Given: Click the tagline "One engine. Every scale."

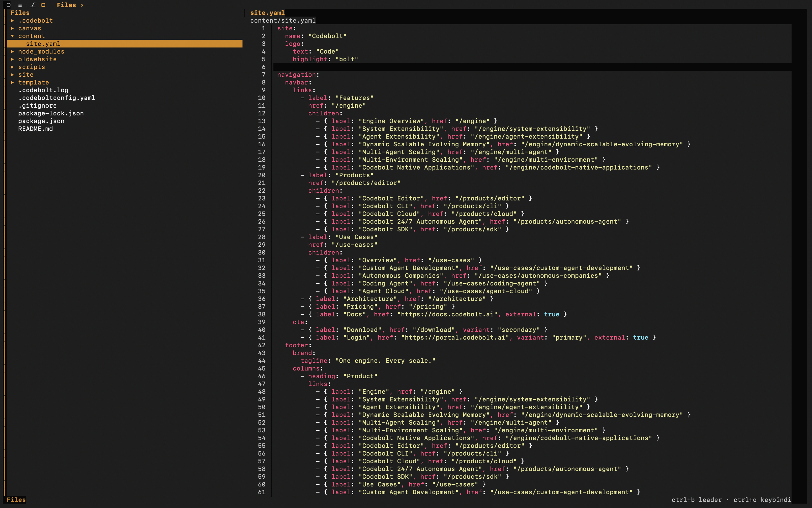Looking at the screenshot, I should point(385,361).
